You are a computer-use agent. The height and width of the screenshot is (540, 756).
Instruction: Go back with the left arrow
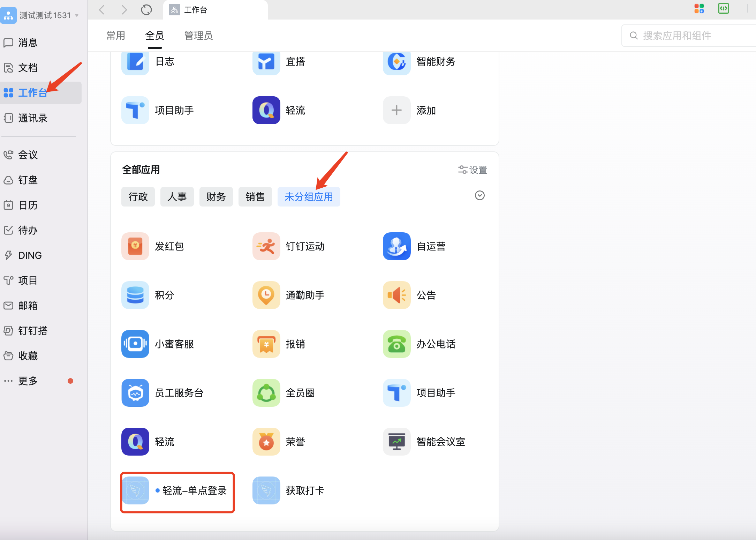point(102,10)
